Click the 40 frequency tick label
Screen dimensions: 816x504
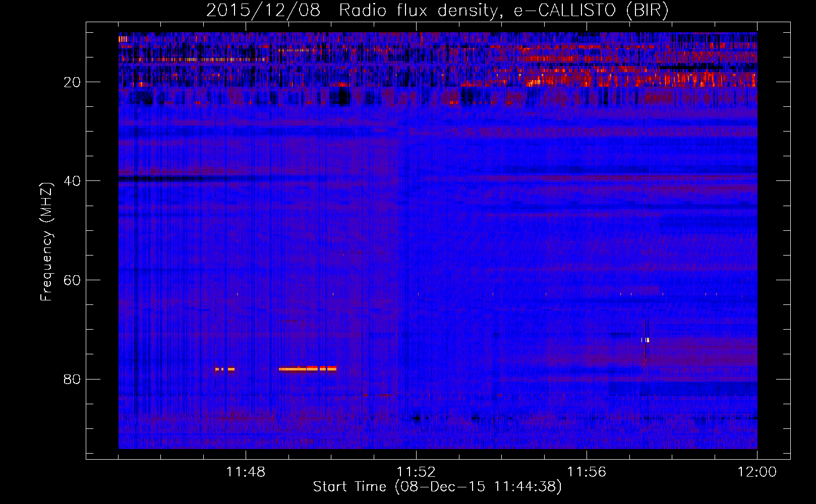point(73,181)
